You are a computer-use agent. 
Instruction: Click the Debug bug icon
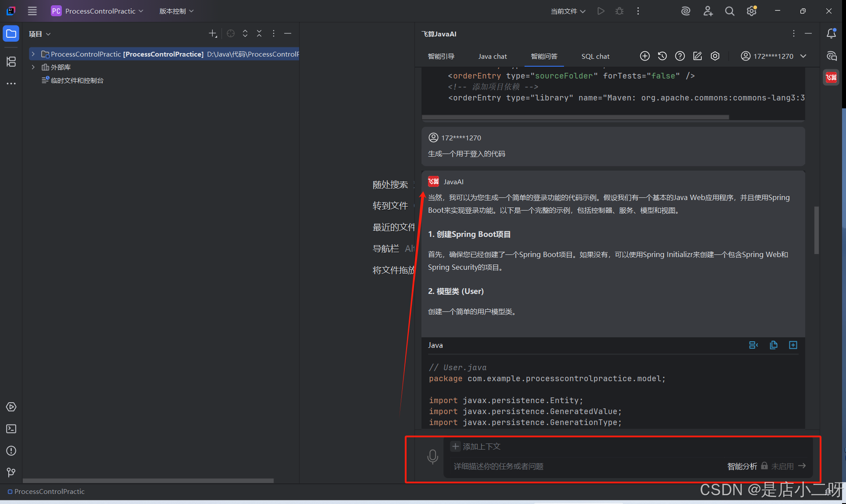(619, 11)
